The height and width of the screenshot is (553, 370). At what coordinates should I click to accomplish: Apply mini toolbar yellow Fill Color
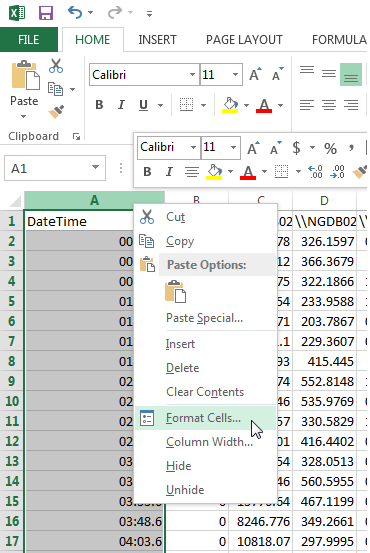[x=214, y=172]
